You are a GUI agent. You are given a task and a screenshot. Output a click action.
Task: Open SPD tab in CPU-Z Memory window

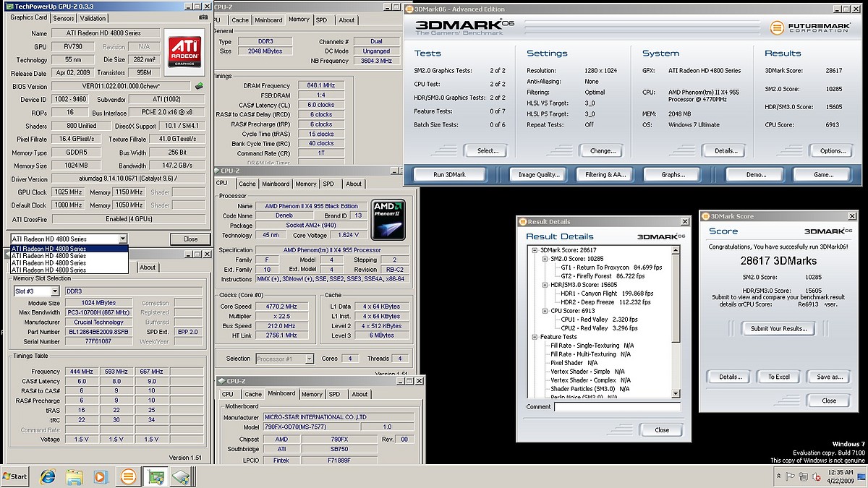tap(323, 20)
